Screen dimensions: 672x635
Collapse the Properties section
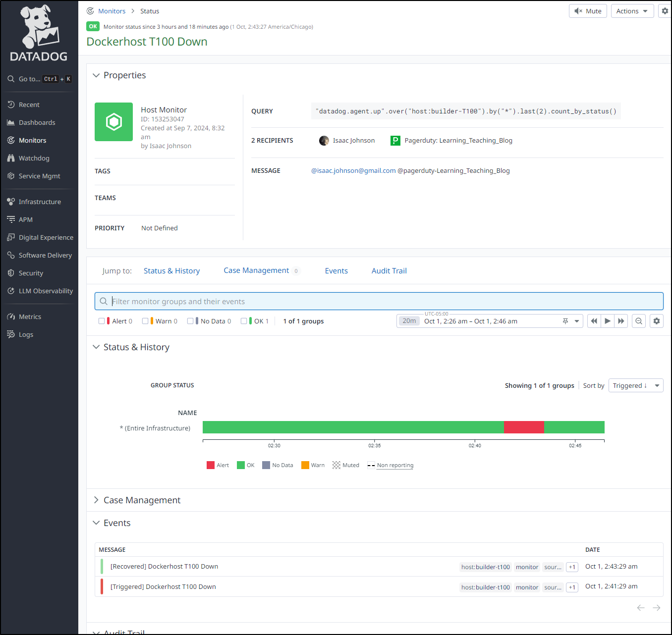point(96,75)
